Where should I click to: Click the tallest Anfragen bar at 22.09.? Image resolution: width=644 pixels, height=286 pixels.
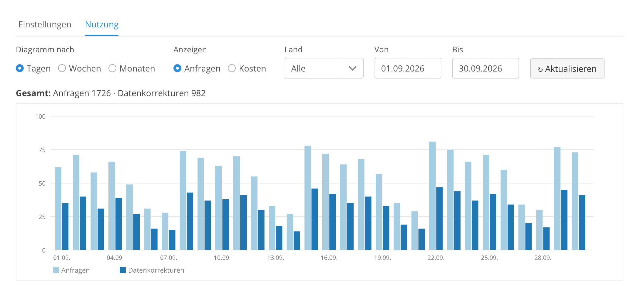pos(432,196)
